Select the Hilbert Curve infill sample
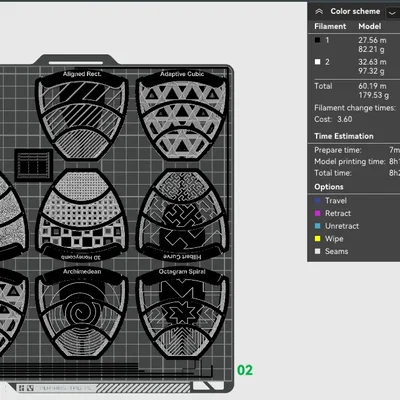Viewport: 400px width, 400px height. coord(182,215)
